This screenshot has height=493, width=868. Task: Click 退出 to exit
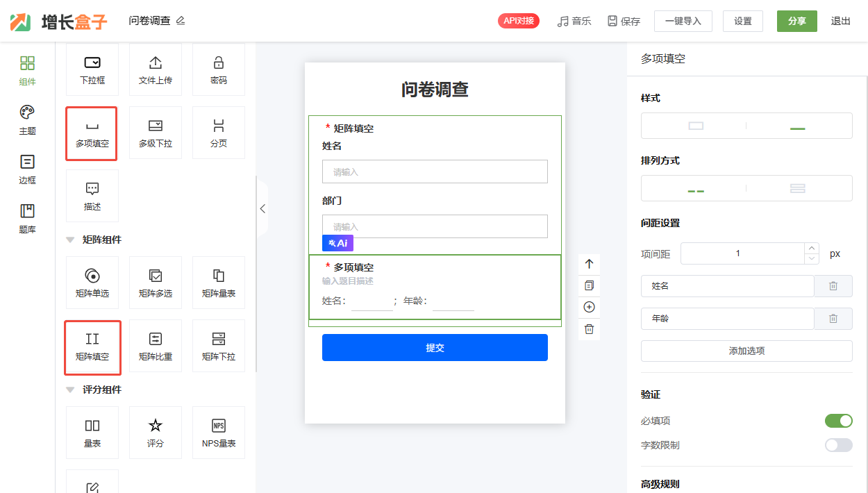point(841,21)
